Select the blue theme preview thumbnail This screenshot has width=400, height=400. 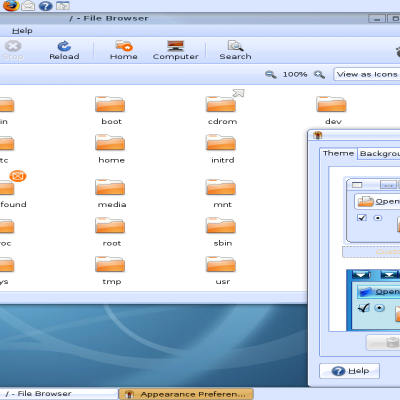(373, 300)
